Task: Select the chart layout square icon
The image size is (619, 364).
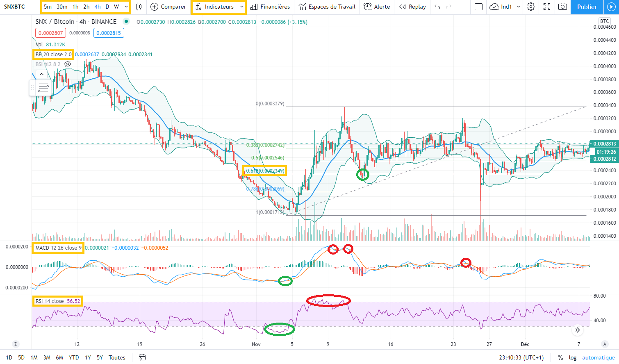Action: click(478, 7)
